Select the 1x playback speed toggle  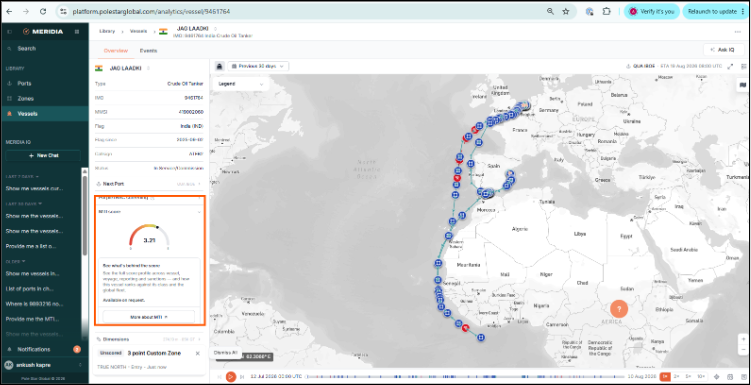(x=665, y=377)
